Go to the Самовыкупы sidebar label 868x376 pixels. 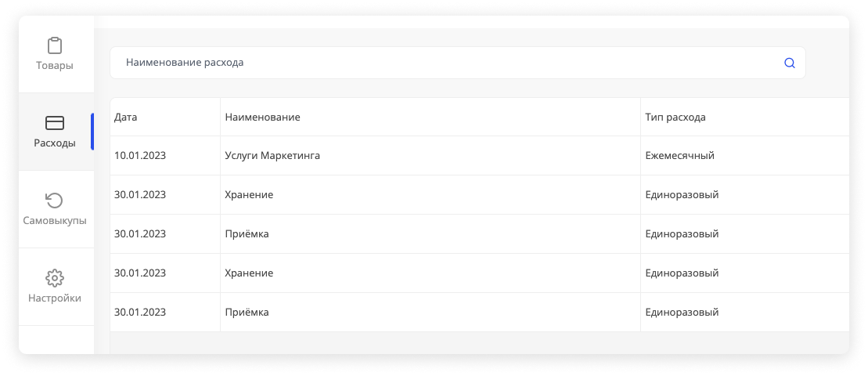(55, 220)
